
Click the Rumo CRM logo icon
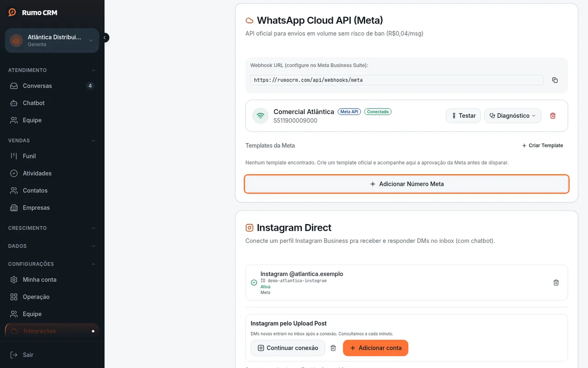pyautogui.click(x=12, y=12)
